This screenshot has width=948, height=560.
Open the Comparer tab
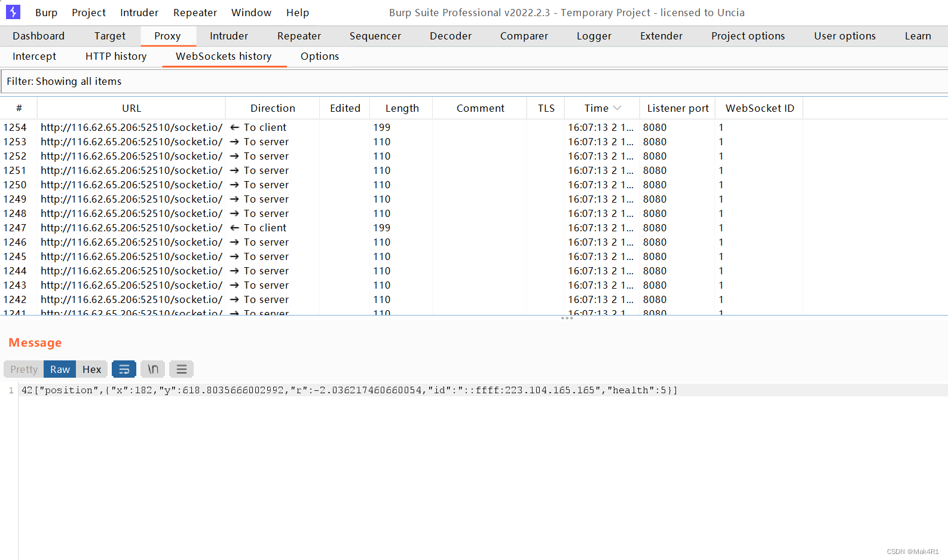pos(524,36)
